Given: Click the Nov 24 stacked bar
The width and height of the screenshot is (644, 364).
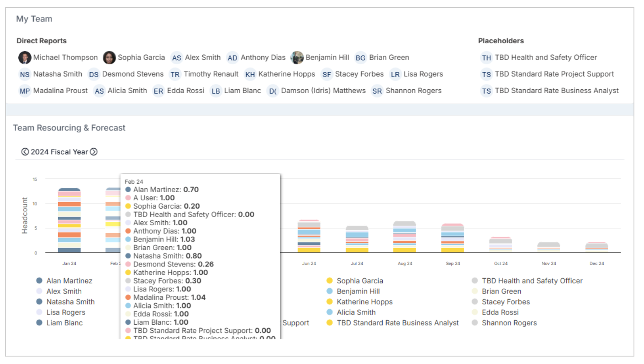Looking at the screenshot, I should click(x=549, y=247).
